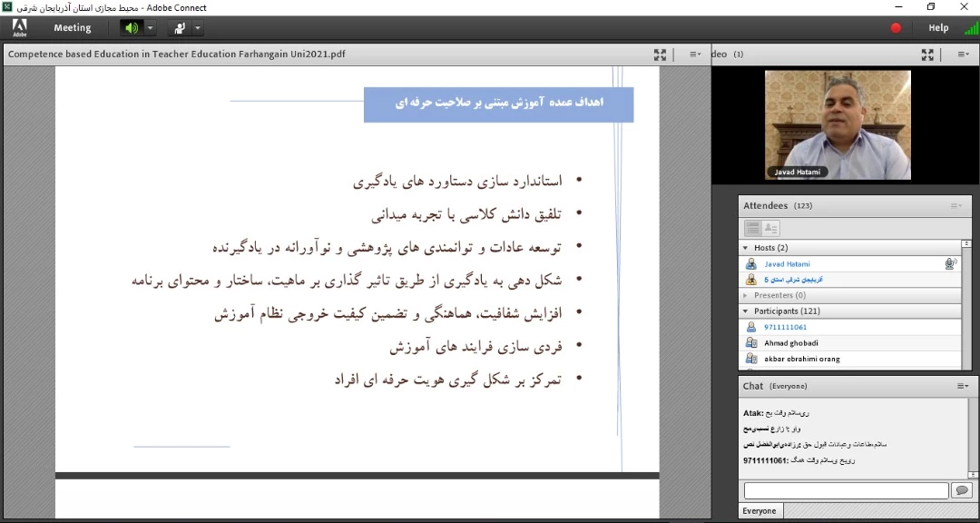Mute the meeting speaker audio
This screenshot has height=523, width=980.
[x=132, y=28]
